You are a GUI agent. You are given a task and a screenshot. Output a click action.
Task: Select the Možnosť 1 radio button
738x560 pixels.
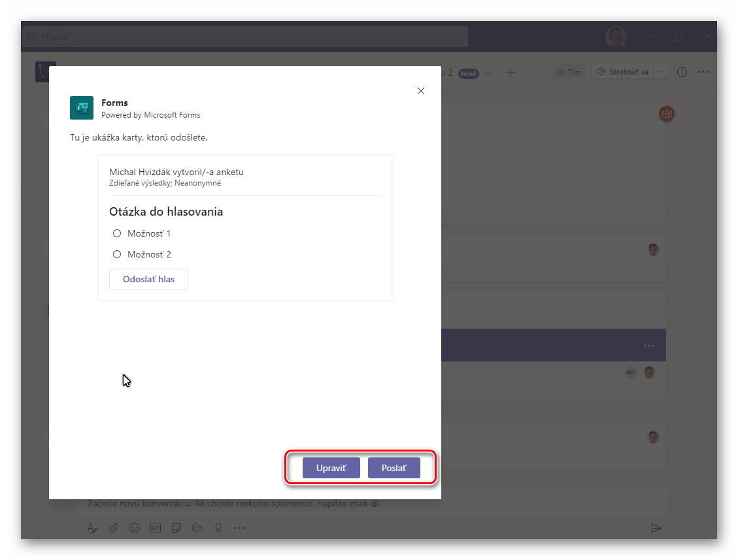pyautogui.click(x=117, y=233)
